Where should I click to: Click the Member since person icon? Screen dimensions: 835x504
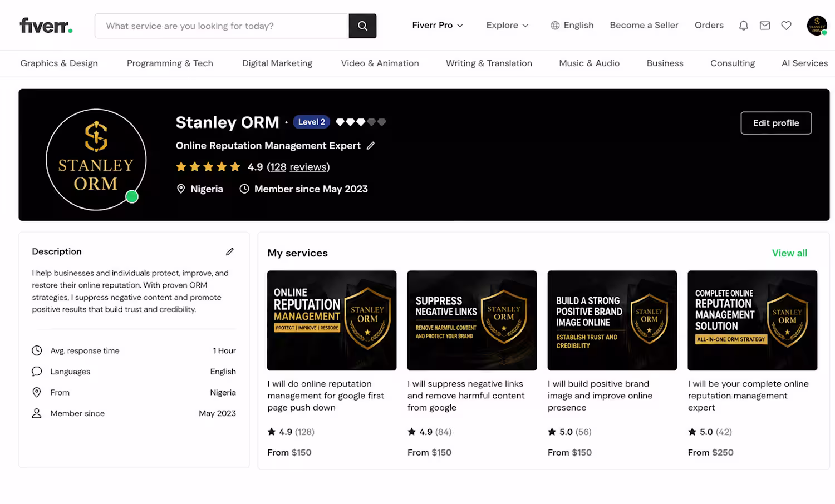click(37, 413)
